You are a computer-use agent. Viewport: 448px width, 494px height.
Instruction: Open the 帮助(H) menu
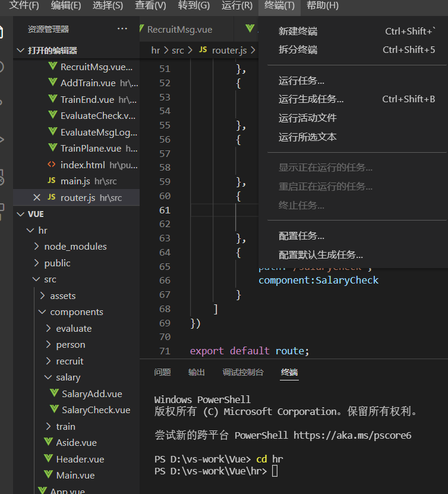pos(323,5)
